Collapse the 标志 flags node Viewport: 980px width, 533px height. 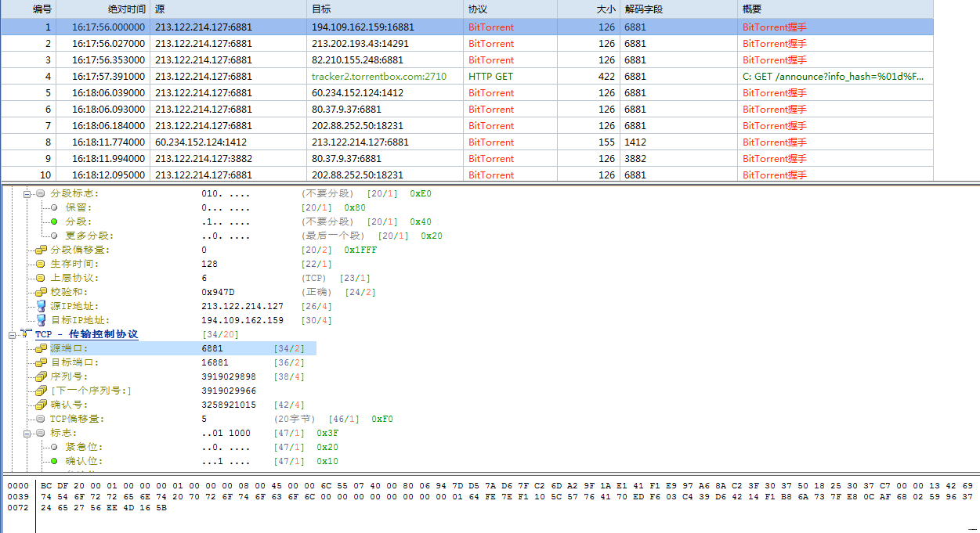point(27,433)
